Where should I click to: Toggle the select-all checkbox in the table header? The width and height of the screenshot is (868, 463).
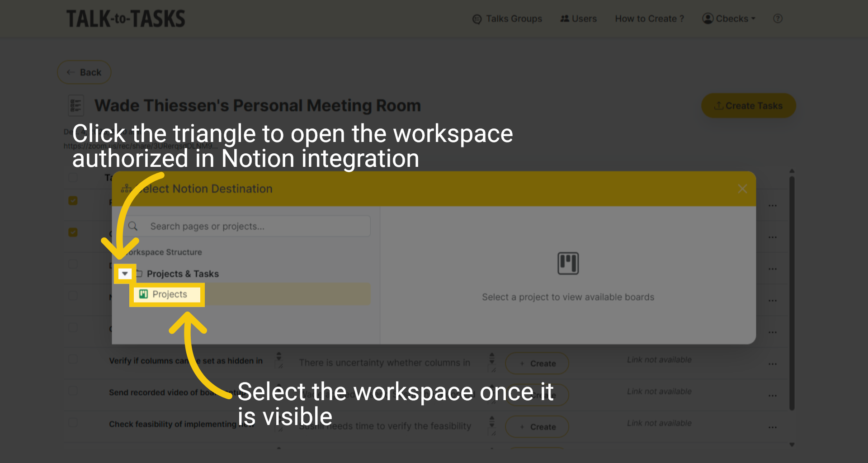(73, 177)
